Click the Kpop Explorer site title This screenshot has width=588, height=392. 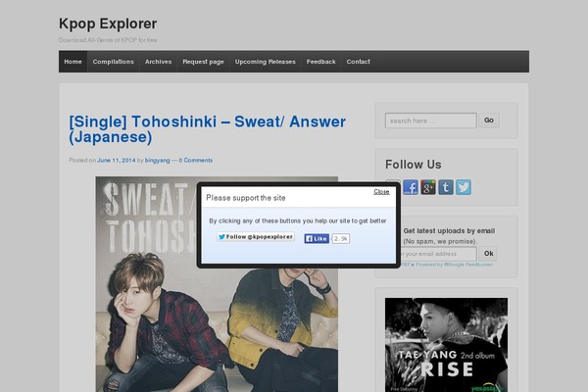point(107,24)
